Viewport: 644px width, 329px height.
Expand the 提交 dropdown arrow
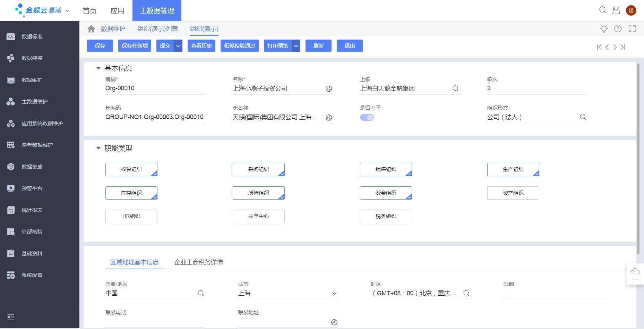[x=178, y=46]
